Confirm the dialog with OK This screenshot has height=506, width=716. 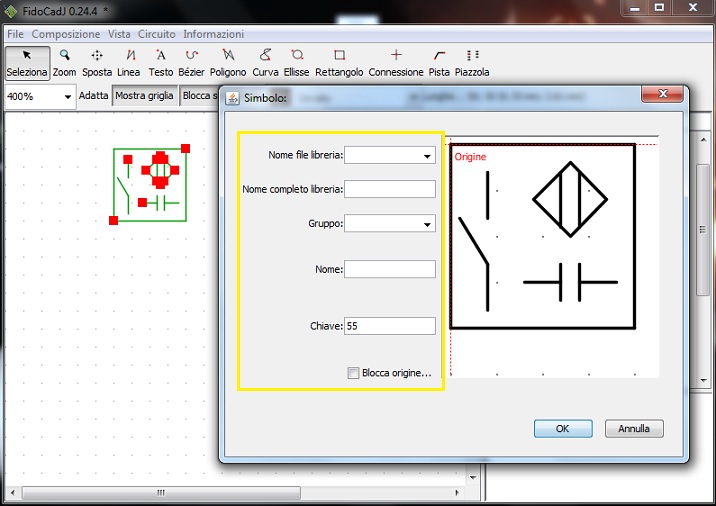tap(562, 428)
